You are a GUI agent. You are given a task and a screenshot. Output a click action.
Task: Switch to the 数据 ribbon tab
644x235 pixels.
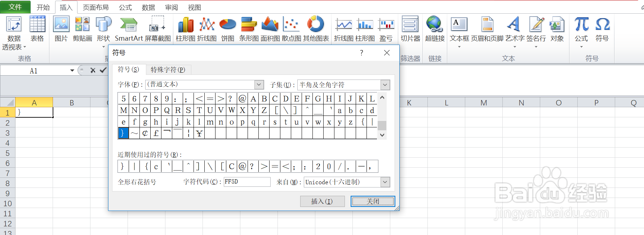pos(148,7)
